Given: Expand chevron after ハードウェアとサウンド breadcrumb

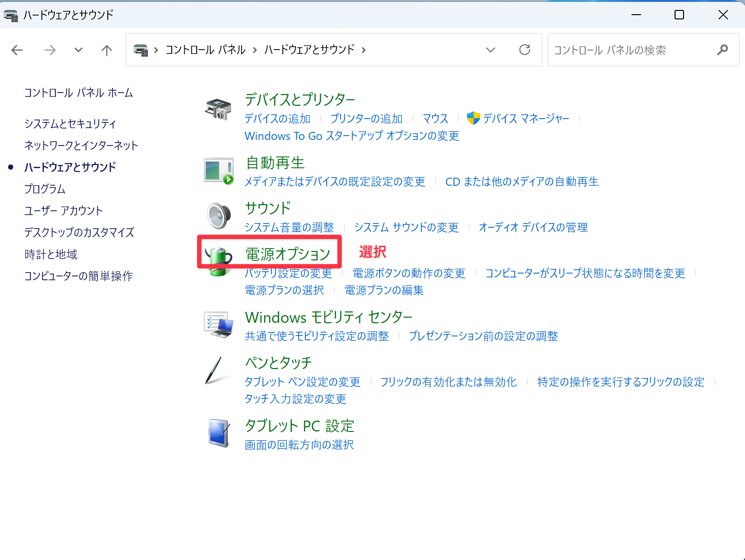Looking at the screenshot, I should [364, 50].
